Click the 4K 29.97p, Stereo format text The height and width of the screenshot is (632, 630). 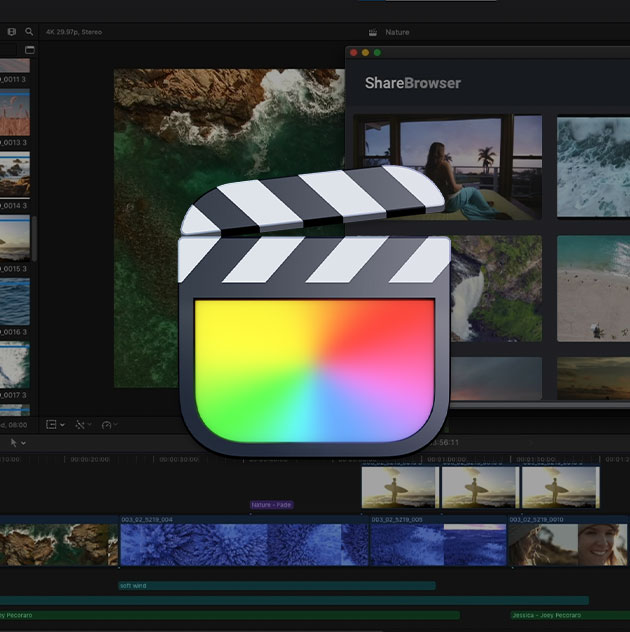(x=74, y=32)
